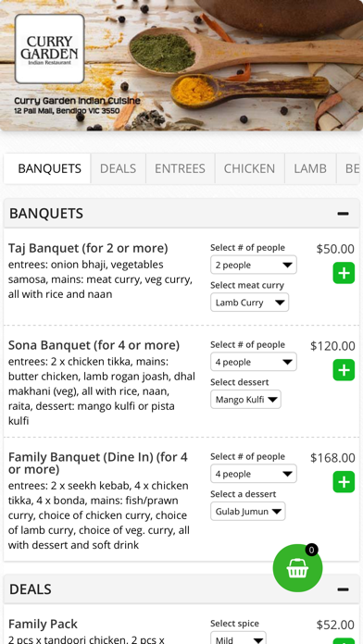363x644 pixels.
Task: Open the shopping basket cart icon
Action: click(297, 568)
